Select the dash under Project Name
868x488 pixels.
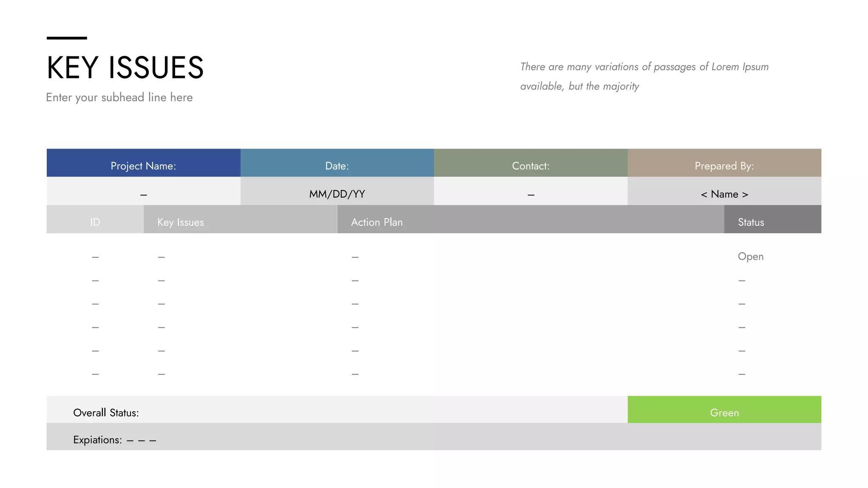coord(143,195)
